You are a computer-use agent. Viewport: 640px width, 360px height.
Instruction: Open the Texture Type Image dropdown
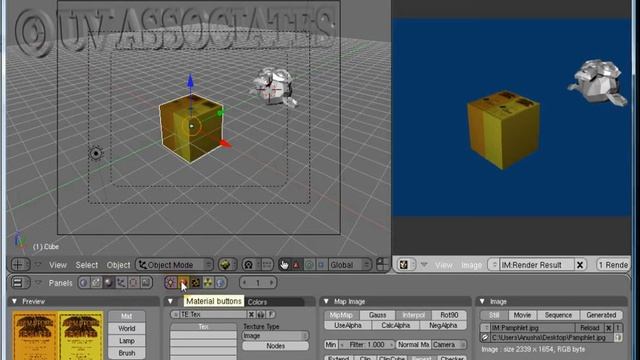[x=275, y=336]
